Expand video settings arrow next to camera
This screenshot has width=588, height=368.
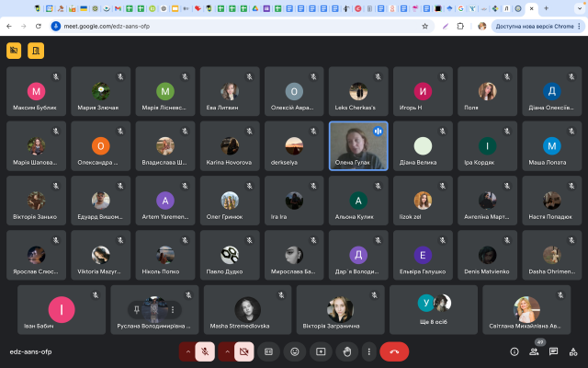pos(227,351)
